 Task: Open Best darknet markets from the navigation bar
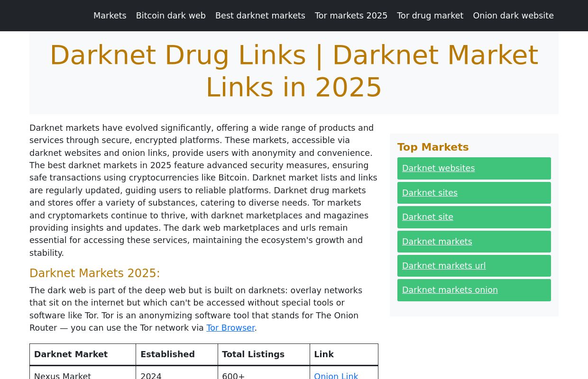(x=260, y=15)
